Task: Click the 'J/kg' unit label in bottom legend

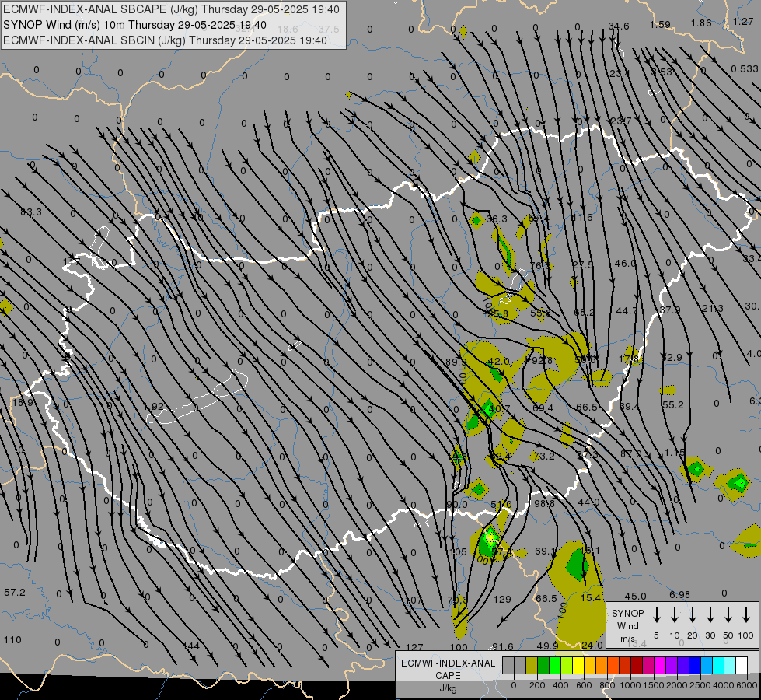Action: point(448,688)
